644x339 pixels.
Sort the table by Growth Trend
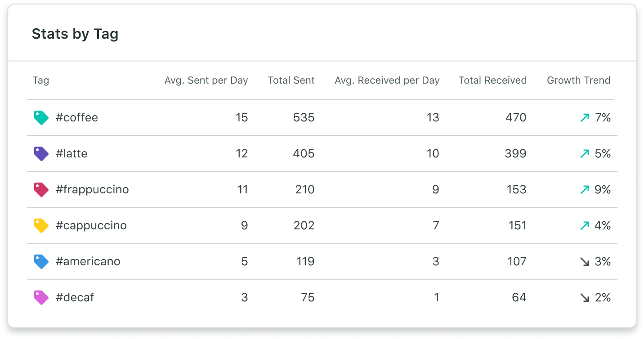(x=578, y=80)
